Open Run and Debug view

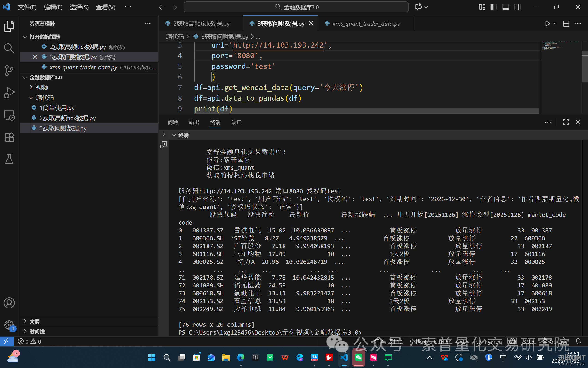9,93
